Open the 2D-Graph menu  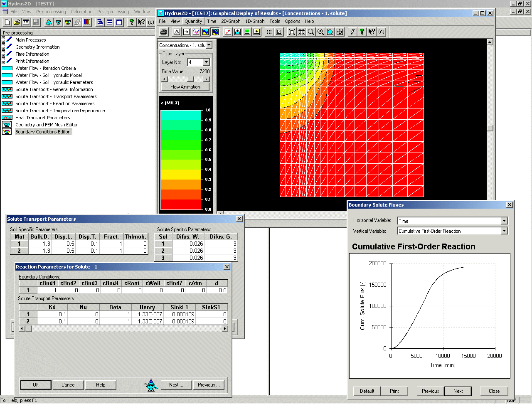click(x=231, y=21)
